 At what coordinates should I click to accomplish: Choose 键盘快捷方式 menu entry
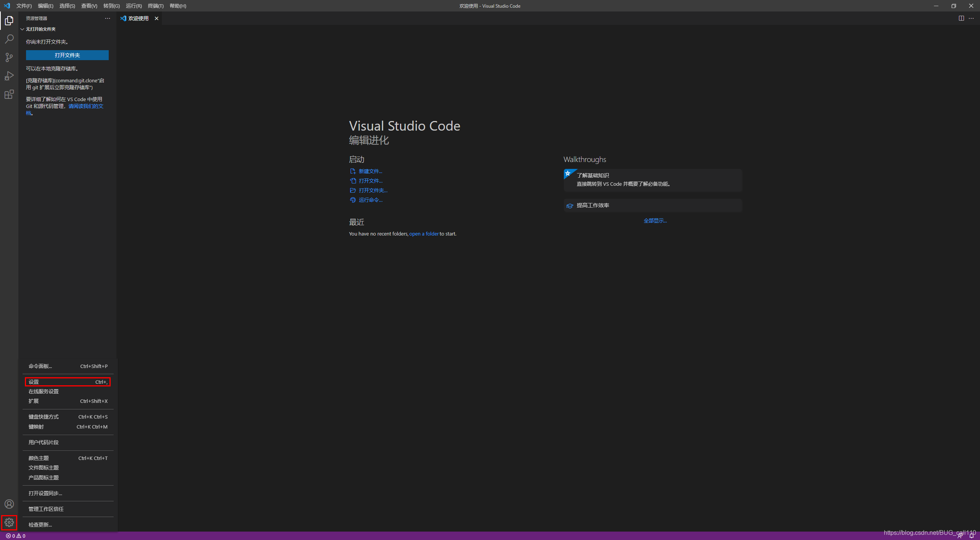point(68,417)
